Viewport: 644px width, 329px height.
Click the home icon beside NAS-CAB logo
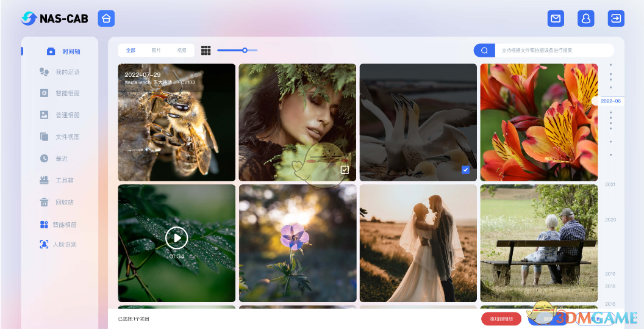(107, 18)
